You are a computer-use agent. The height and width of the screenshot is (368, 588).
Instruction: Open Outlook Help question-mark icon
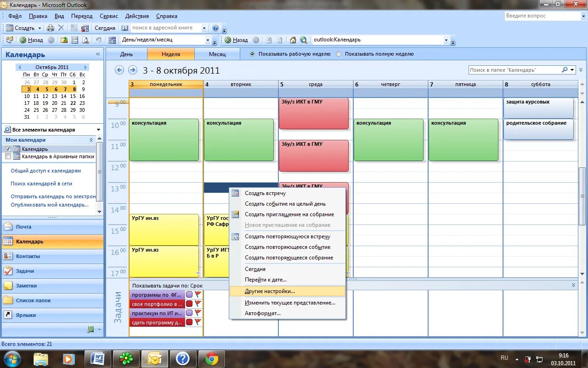[215, 28]
